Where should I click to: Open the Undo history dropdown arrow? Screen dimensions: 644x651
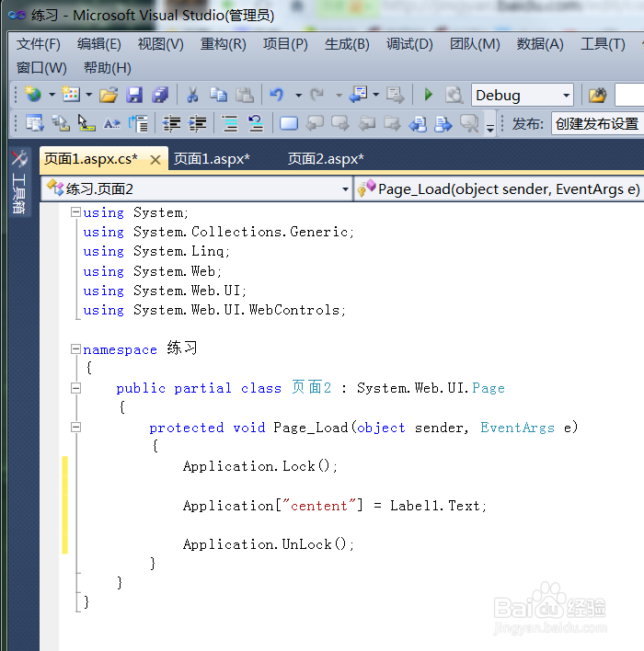[x=298, y=95]
